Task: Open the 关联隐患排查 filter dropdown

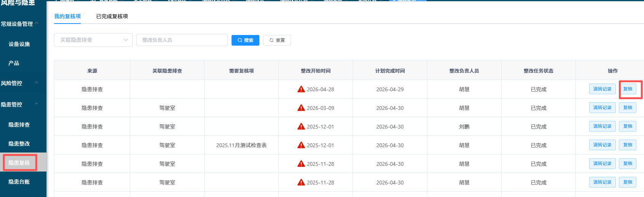Action: tap(93, 40)
